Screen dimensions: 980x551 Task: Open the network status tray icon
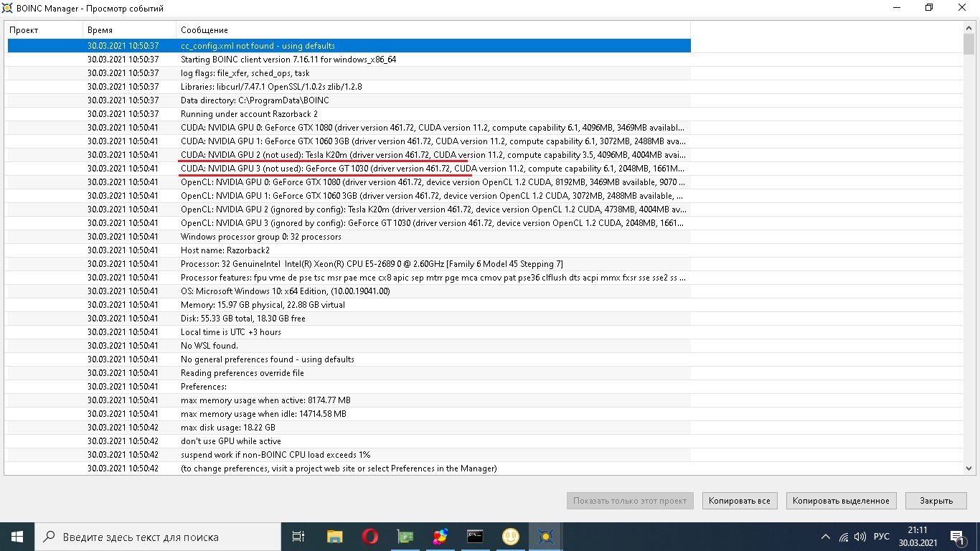click(844, 537)
